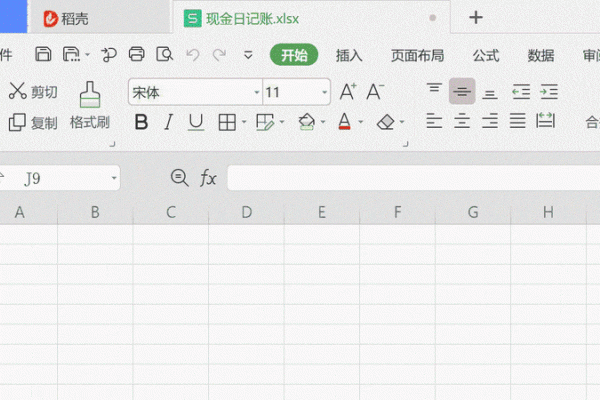The image size is (600, 400).
Task: Open the 插入 (Insert) ribbon tab
Action: (x=349, y=56)
